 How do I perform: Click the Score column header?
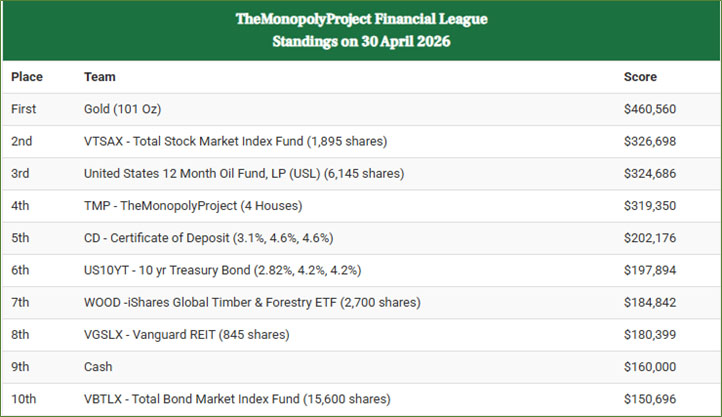click(x=640, y=77)
